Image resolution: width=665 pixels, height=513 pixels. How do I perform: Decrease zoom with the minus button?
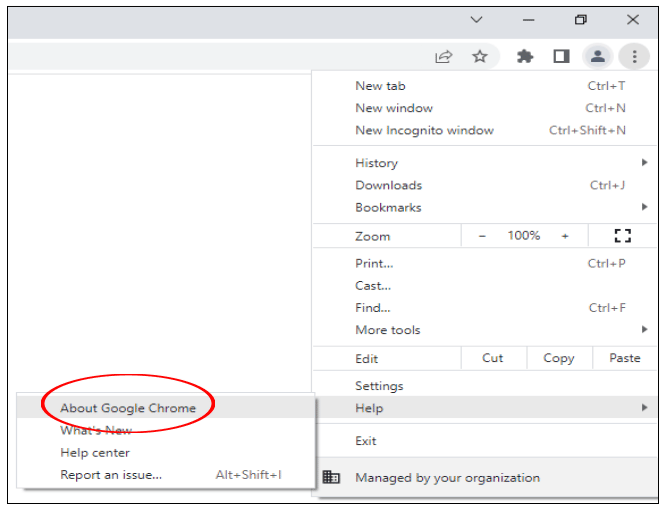482,236
